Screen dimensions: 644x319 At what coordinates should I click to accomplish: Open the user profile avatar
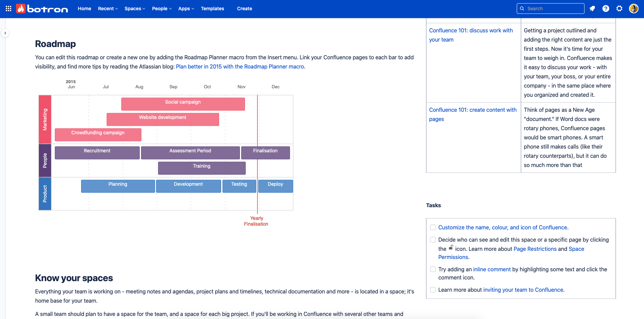point(634,9)
